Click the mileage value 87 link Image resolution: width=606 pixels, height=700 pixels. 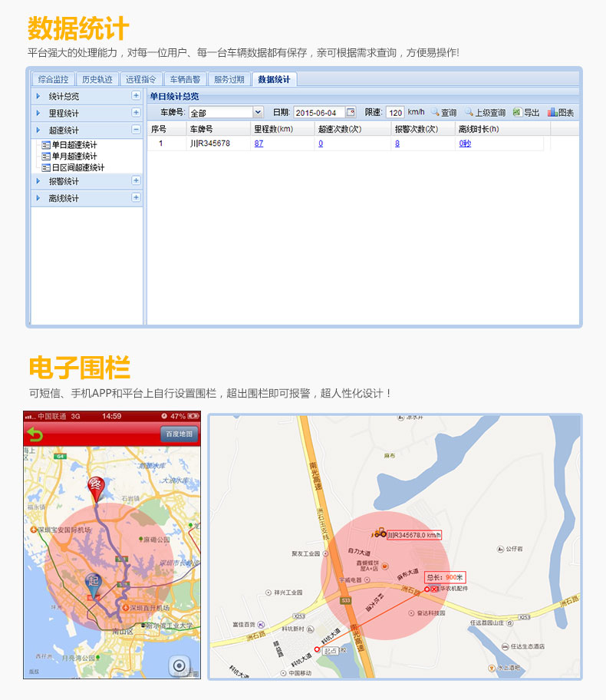259,144
